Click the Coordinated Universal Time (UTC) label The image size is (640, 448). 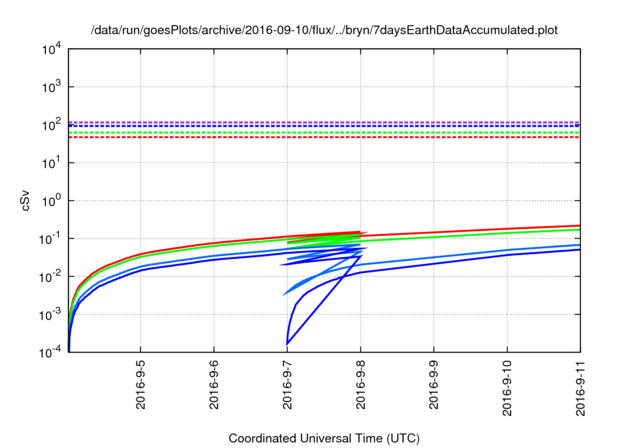(324, 438)
